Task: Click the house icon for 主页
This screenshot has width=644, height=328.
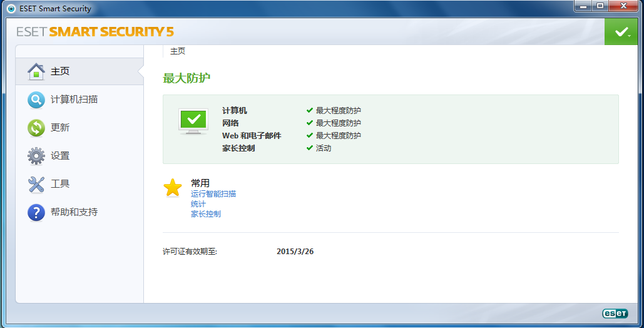Action: point(36,71)
